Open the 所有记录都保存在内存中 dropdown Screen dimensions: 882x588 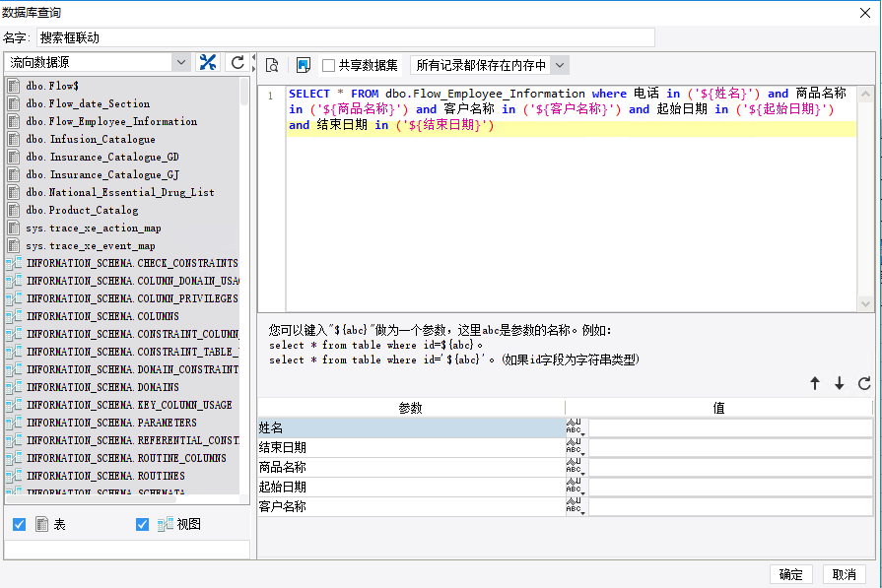click(560, 65)
